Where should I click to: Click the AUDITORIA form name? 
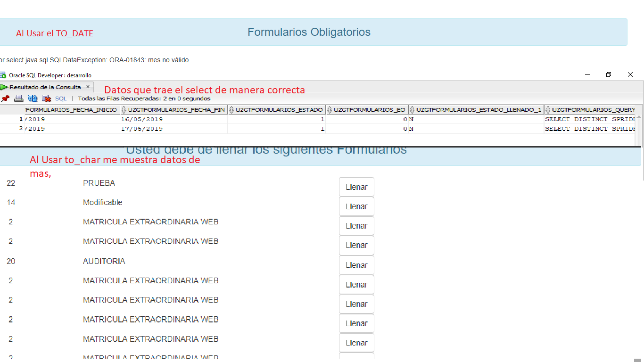[104, 261]
